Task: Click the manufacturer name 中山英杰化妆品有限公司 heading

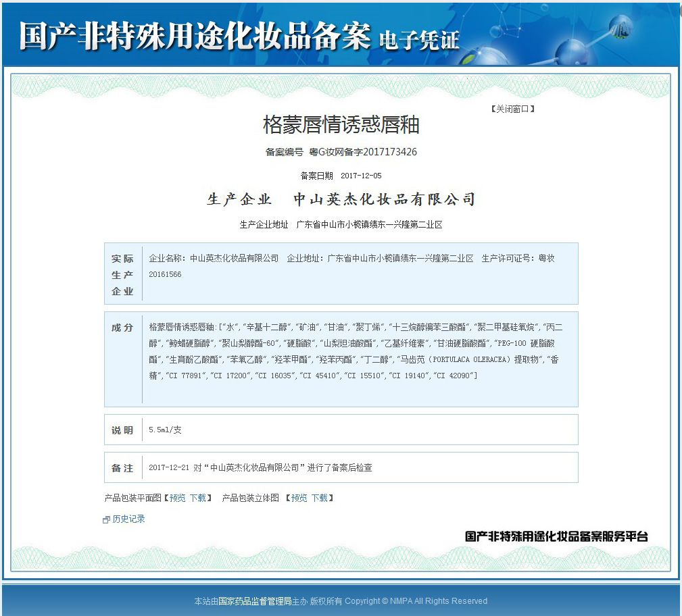Action: tap(384, 199)
